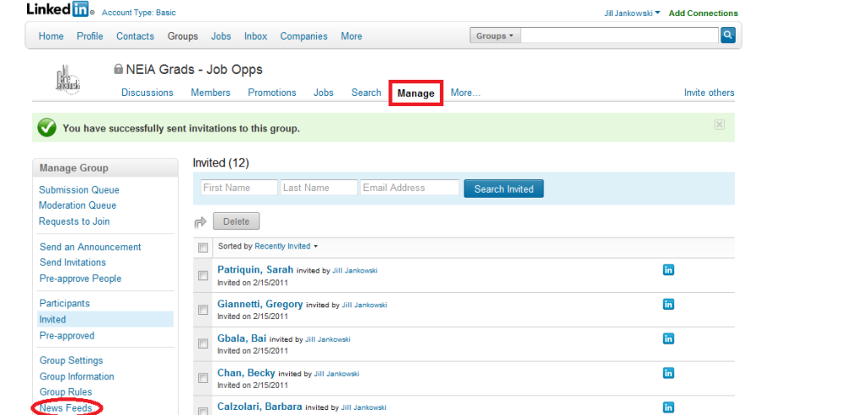Open News Feeds in sidebar
Image resolution: width=868 pixels, height=415 pixels.
pyautogui.click(x=65, y=408)
